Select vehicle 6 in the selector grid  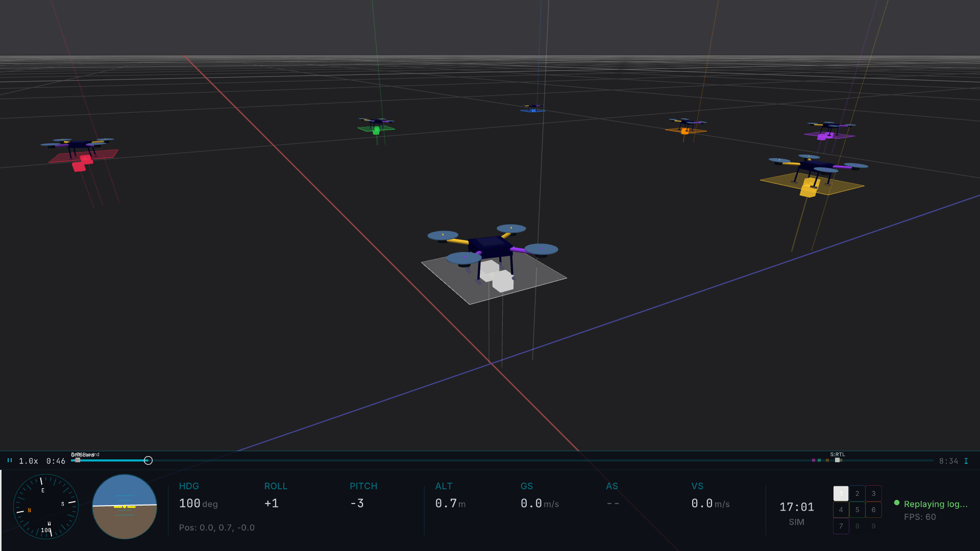[873, 510]
